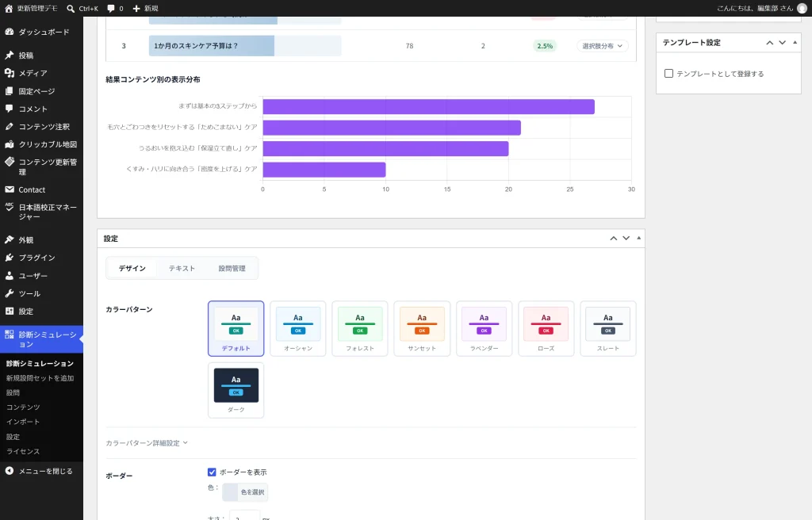Open ダッシュボード dashboard icon
The image size is (812, 520).
pyautogui.click(x=10, y=32)
